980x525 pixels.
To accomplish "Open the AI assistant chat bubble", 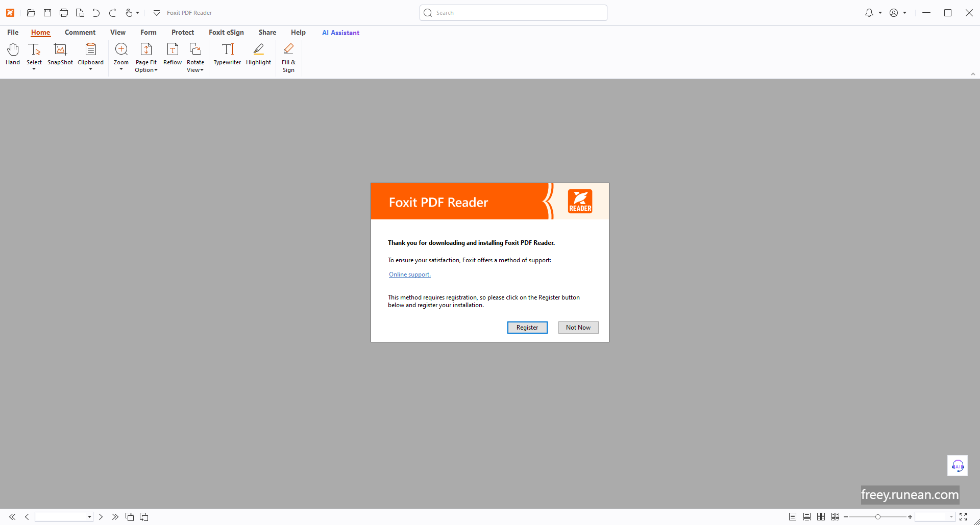I will (958, 465).
